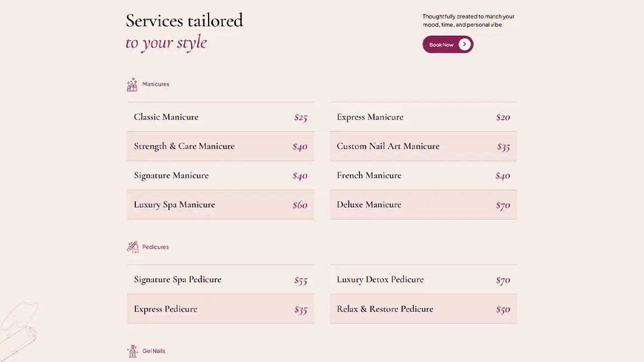Choose Express Manicure service

point(423,117)
